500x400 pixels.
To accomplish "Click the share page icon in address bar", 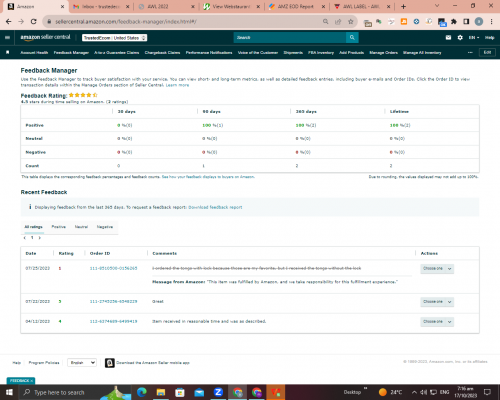I will tap(338, 21).
